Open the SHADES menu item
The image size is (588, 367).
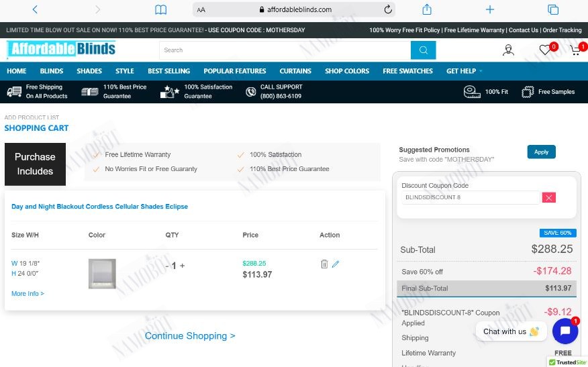click(89, 71)
